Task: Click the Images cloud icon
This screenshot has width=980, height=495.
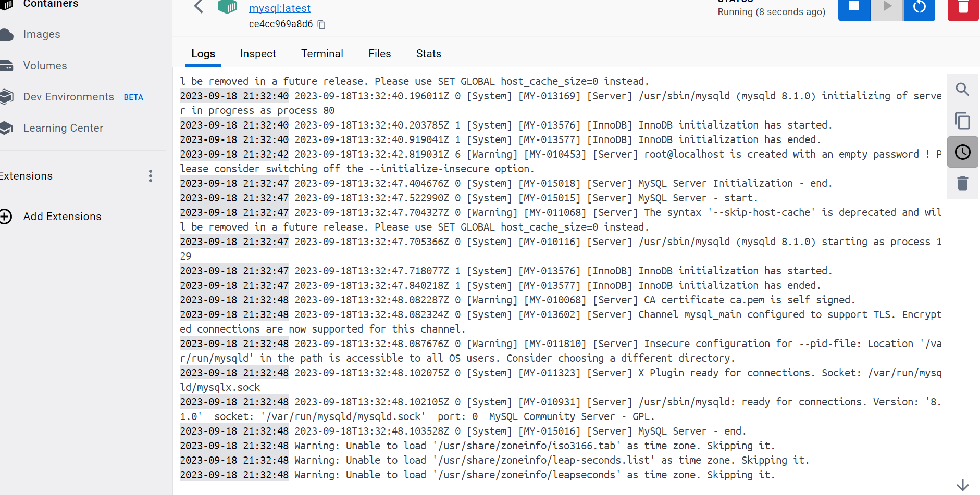Action: [6, 35]
